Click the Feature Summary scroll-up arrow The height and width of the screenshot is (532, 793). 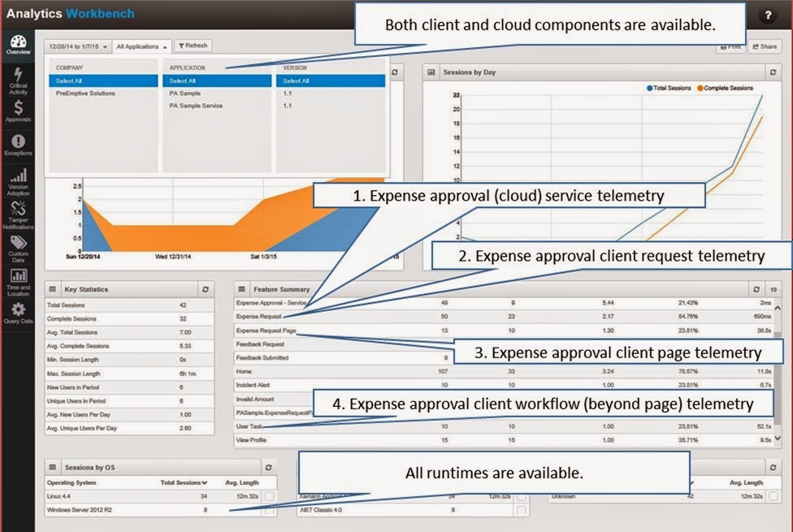[778, 308]
